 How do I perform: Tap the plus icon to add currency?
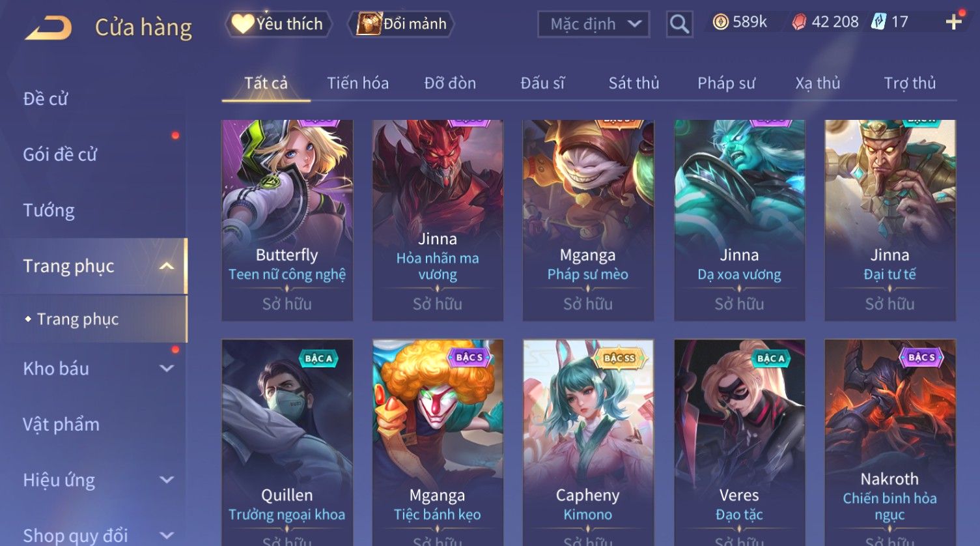tap(954, 22)
